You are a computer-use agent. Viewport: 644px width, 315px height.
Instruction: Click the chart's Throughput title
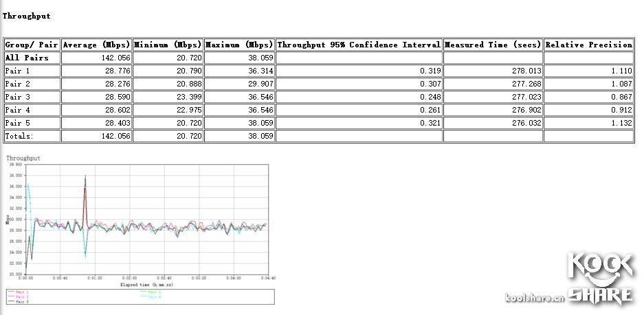[23, 158]
